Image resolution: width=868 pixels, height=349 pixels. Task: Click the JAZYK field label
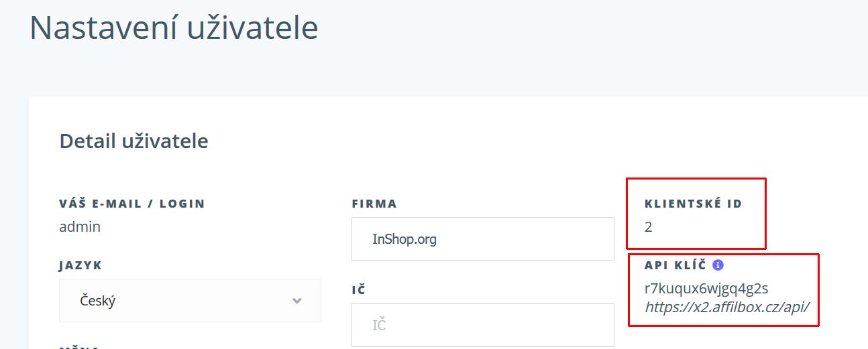click(80, 265)
